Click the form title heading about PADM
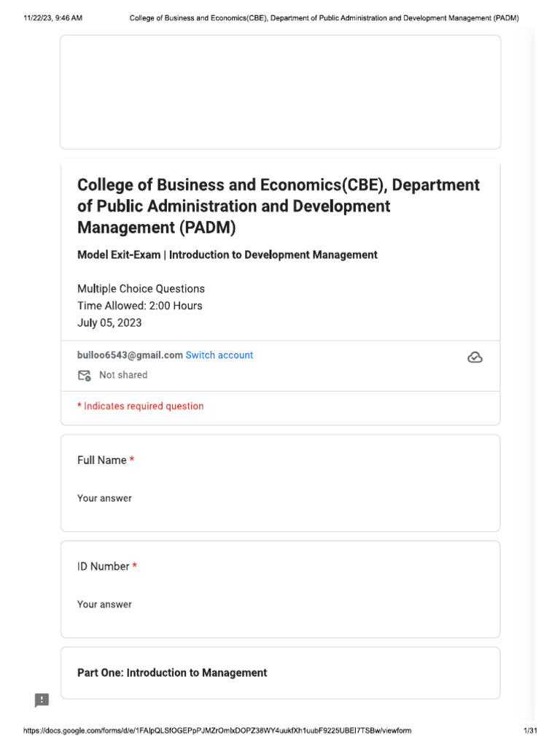 click(x=279, y=206)
